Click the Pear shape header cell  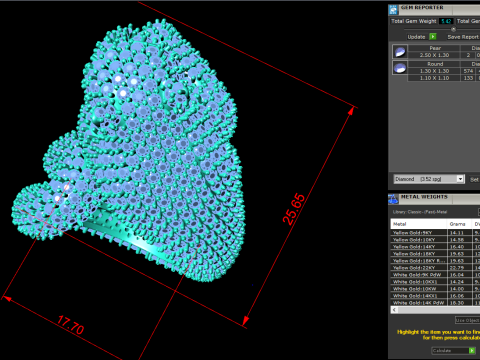click(434, 48)
